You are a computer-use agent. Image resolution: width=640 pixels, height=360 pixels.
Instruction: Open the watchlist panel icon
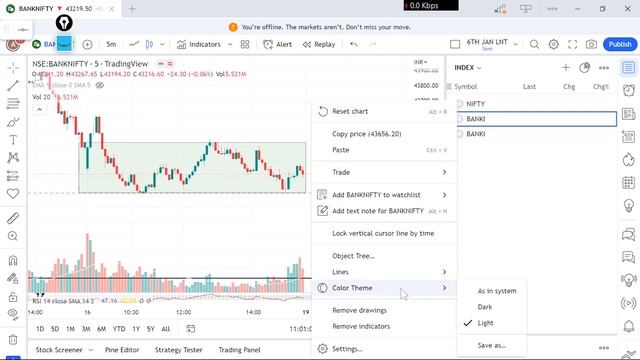coord(629,68)
